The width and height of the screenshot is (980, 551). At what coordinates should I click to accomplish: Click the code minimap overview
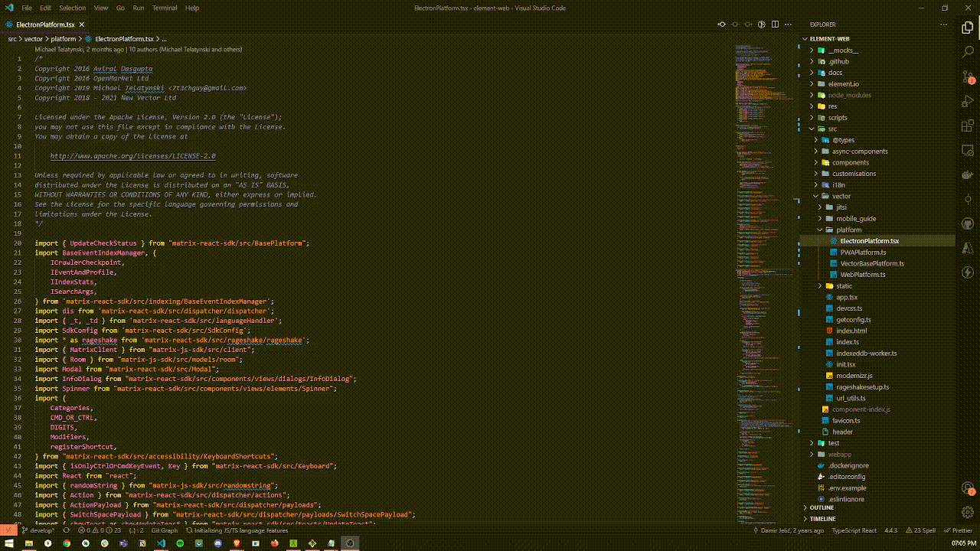pyautogui.click(x=766, y=283)
